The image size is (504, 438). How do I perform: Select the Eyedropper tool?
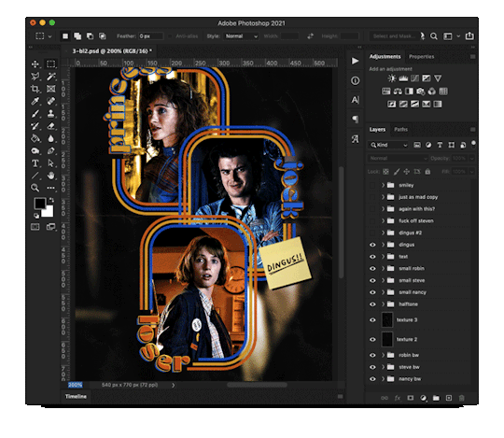click(35, 101)
